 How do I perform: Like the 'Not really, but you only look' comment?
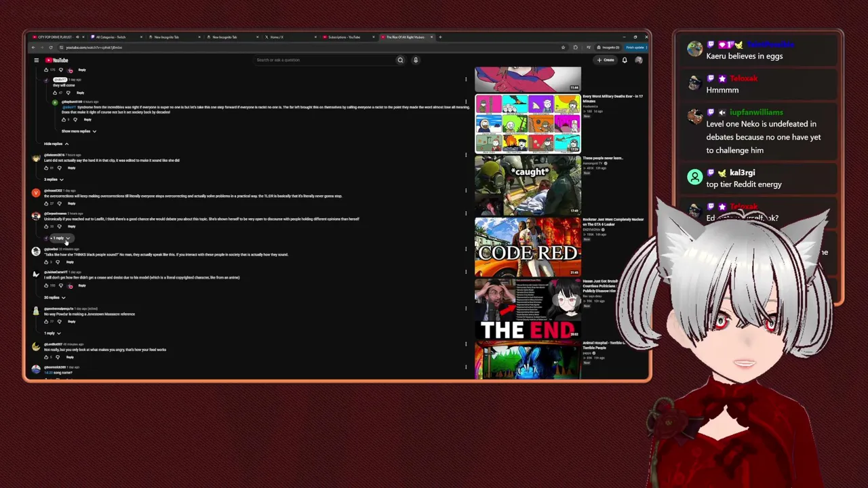click(x=46, y=357)
